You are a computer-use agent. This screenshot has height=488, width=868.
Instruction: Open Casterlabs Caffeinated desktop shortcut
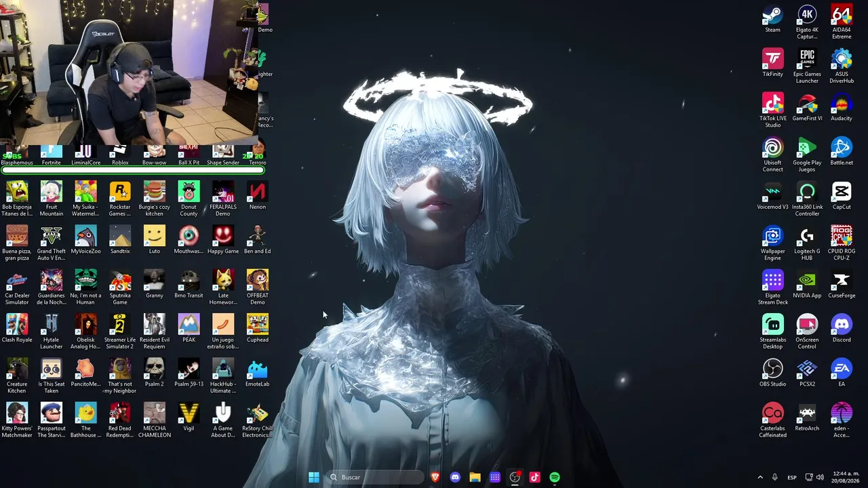[x=772, y=420]
